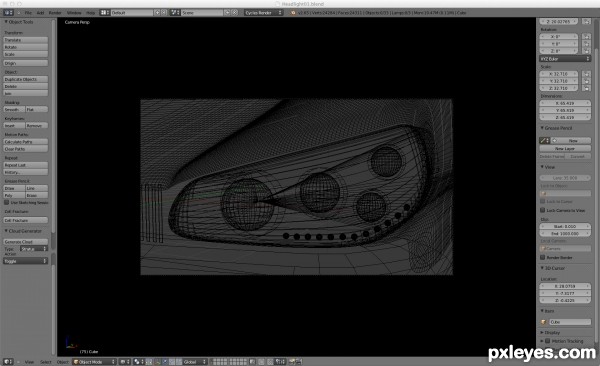
Task: Click the scene browse icon
Action: click(x=175, y=13)
